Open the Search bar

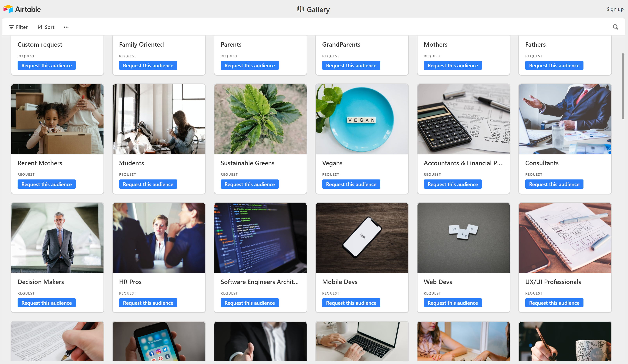click(x=616, y=27)
